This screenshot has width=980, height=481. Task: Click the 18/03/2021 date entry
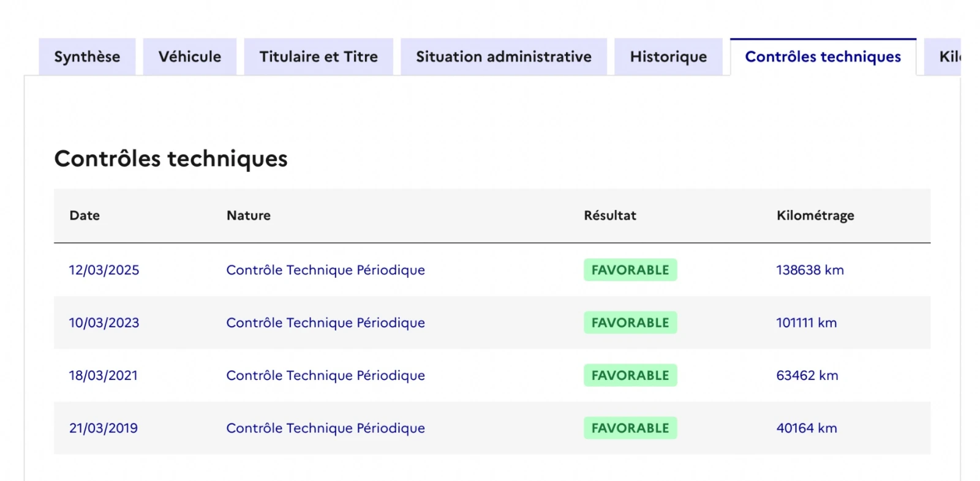click(104, 375)
